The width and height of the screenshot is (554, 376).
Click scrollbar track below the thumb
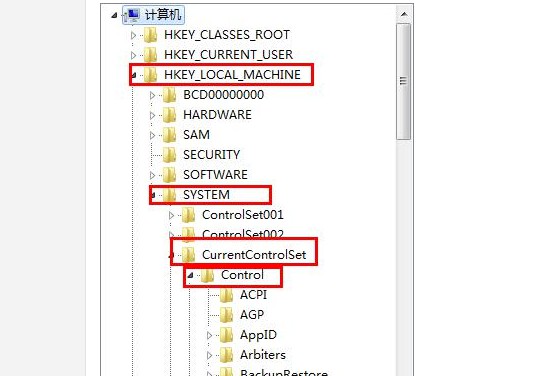[x=403, y=258]
